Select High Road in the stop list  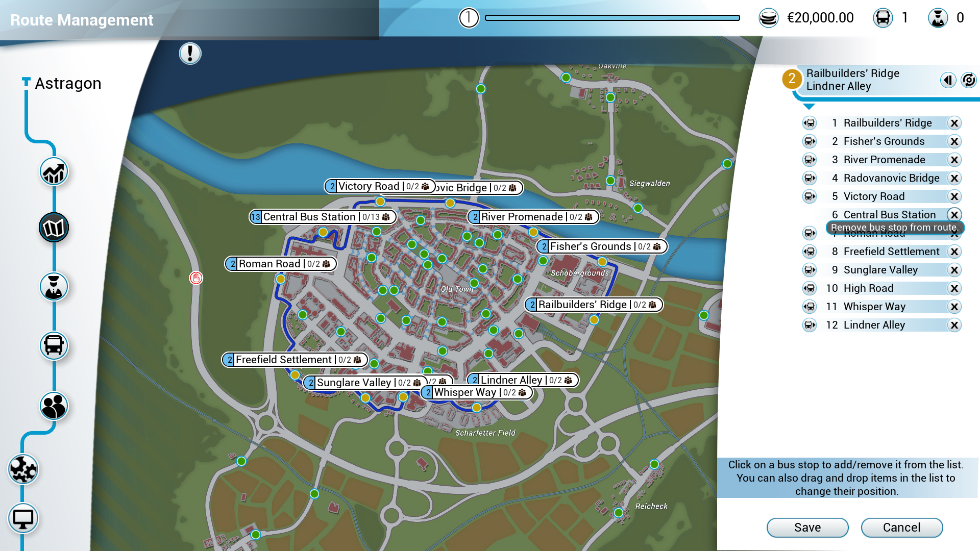pyautogui.click(x=868, y=288)
